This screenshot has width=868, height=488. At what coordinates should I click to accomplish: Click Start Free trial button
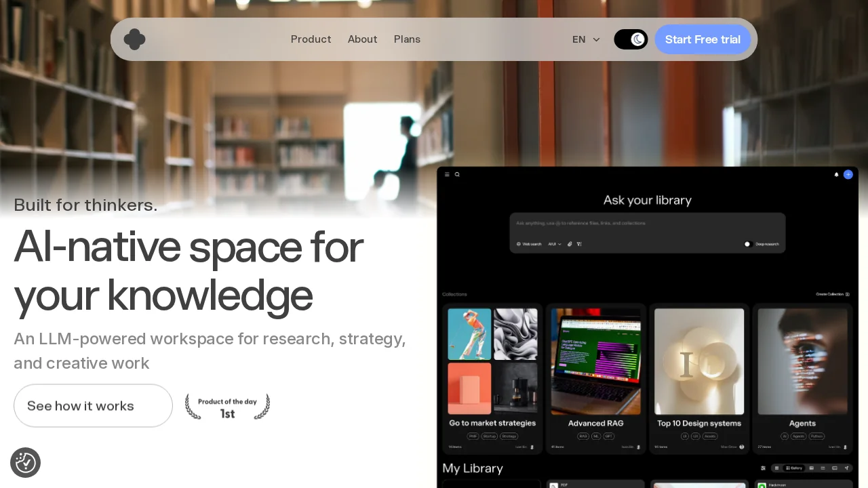click(x=703, y=39)
